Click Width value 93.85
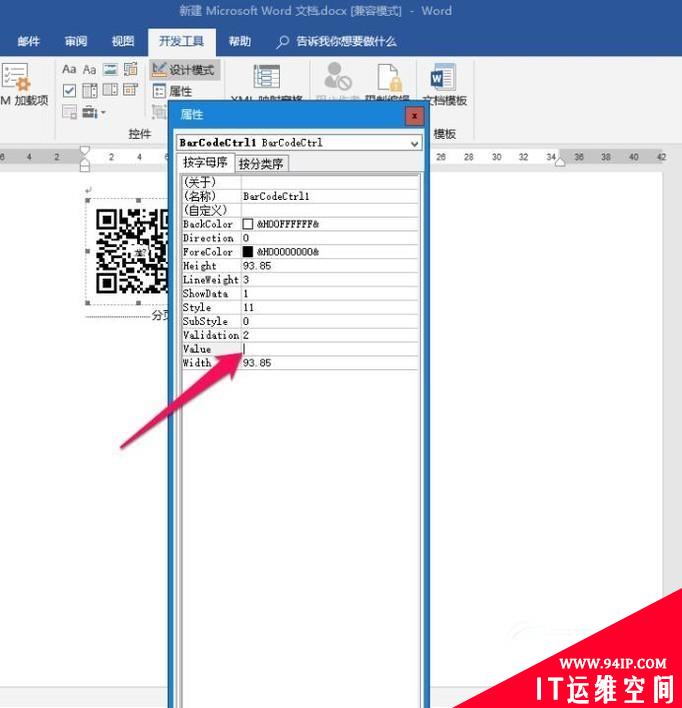The image size is (682, 708). tap(330, 363)
